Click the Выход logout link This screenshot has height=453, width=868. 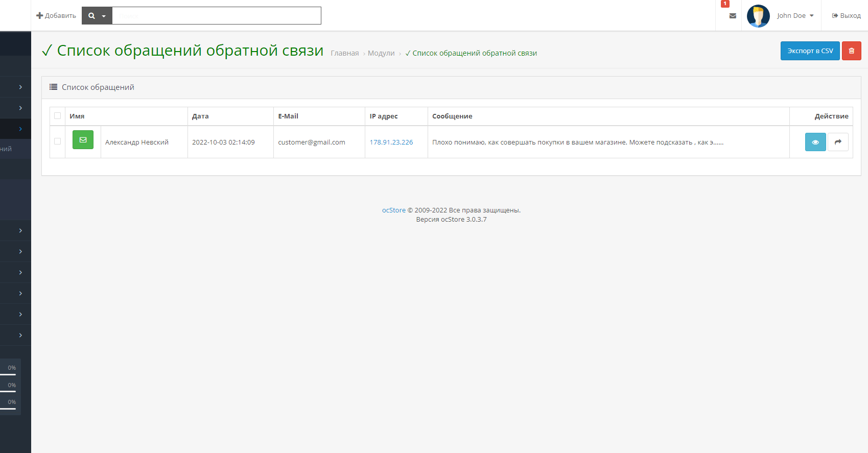(846, 16)
